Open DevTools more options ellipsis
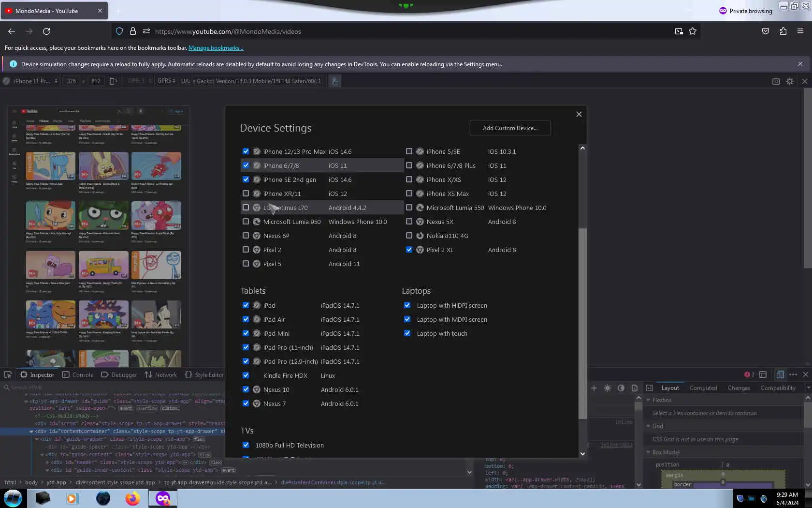The width and height of the screenshot is (812, 508). click(x=793, y=375)
